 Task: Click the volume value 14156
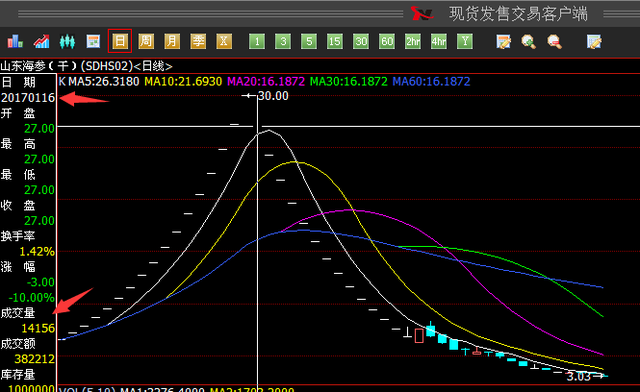point(38,328)
